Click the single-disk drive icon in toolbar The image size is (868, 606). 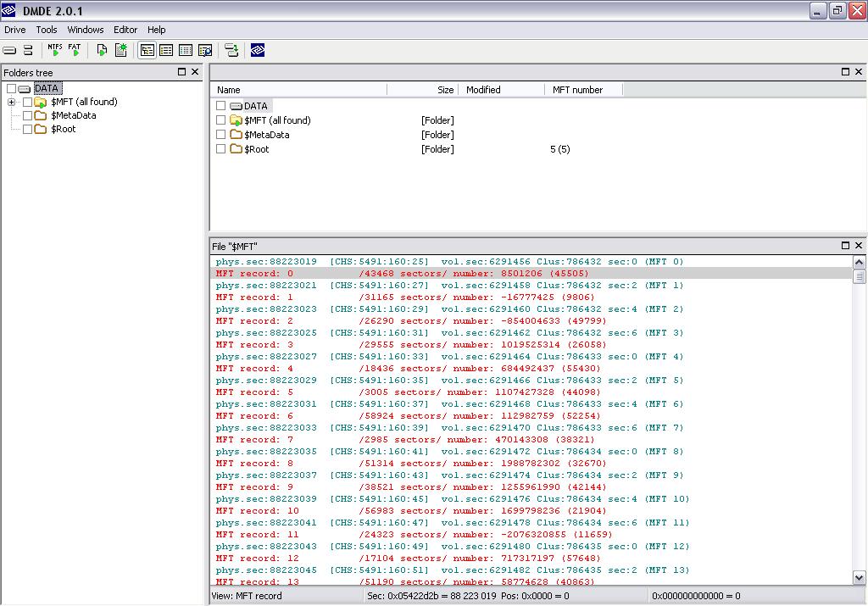point(10,51)
